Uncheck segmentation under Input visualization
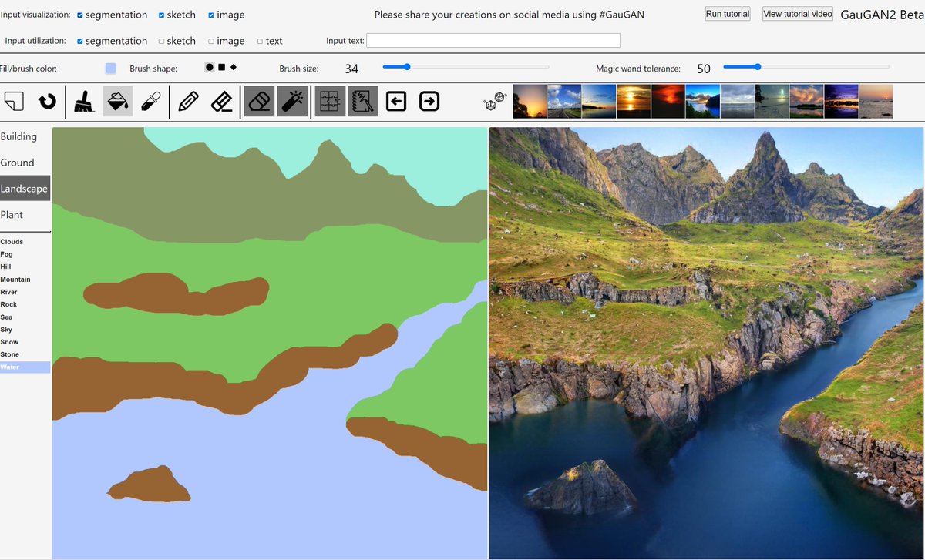The height and width of the screenshot is (560, 925). [80, 15]
